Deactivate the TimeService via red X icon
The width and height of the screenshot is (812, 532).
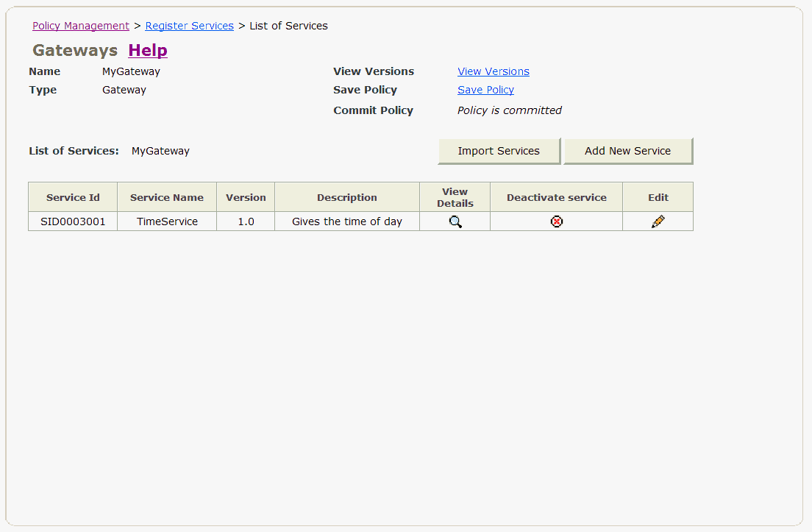pyautogui.click(x=557, y=221)
